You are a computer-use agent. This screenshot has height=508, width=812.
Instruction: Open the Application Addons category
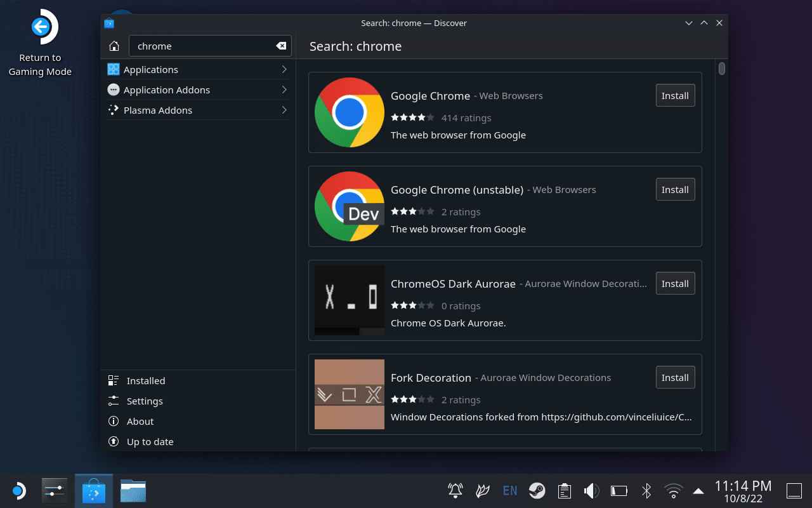(197, 90)
